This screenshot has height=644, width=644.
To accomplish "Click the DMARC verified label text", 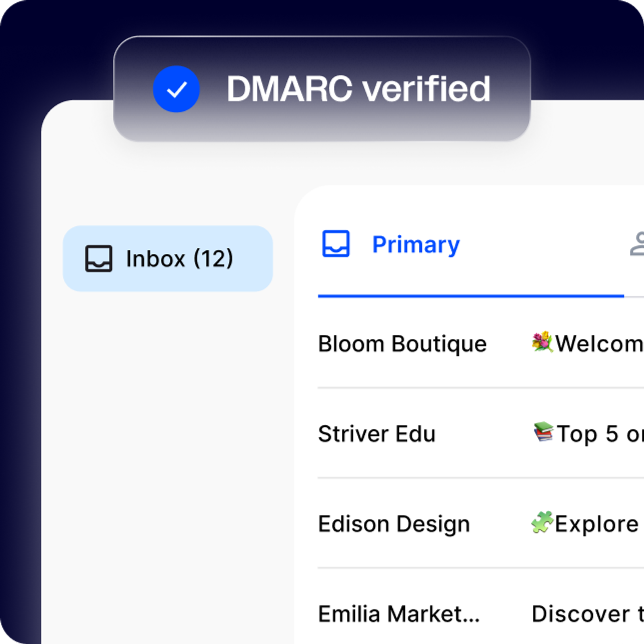I will pyautogui.click(x=358, y=89).
